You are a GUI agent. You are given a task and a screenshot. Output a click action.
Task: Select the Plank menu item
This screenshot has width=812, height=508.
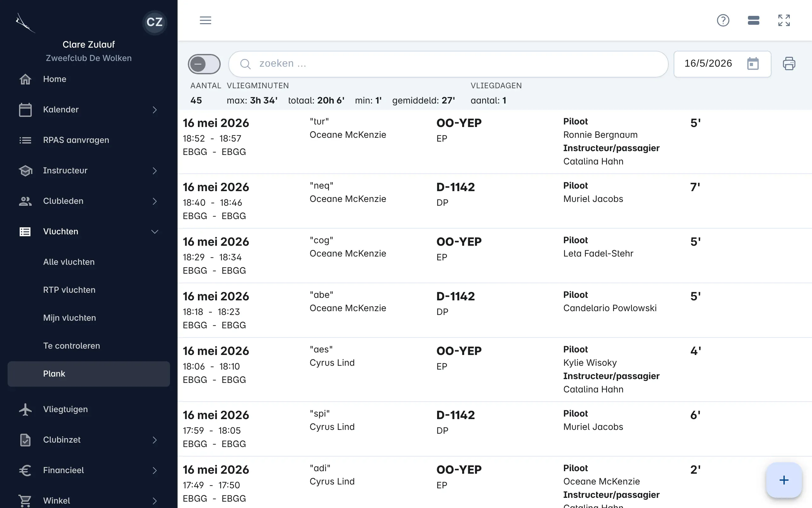point(88,374)
